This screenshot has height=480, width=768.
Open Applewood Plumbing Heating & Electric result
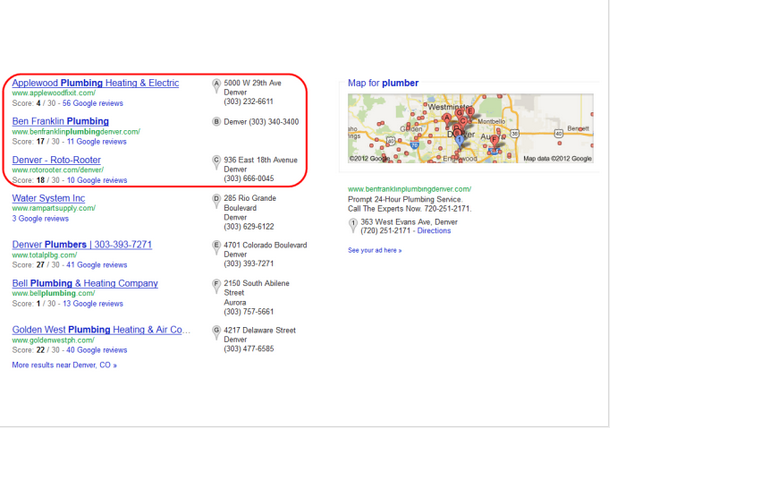(x=96, y=83)
